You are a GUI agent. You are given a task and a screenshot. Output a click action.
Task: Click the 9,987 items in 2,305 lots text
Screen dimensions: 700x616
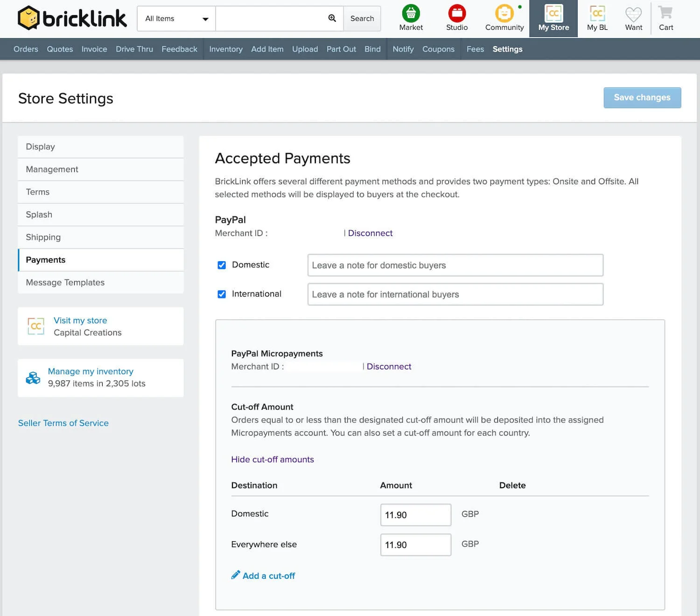click(x=97, y=383)
